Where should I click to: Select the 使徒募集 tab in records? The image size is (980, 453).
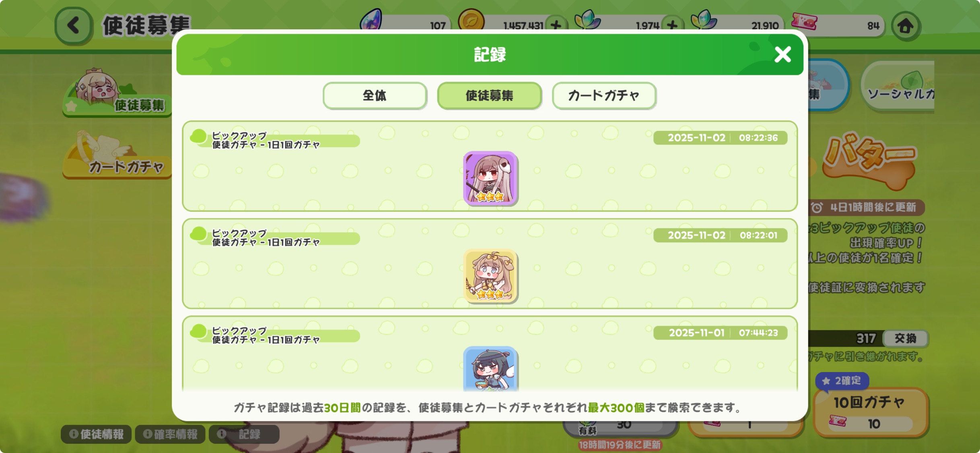tap(489, 95)
